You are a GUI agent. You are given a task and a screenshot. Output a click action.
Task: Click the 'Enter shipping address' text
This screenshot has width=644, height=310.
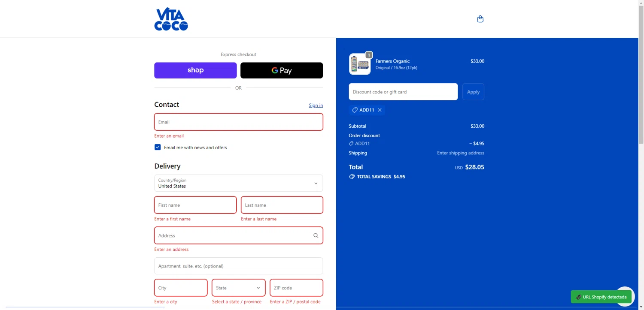pyautogui.click(x=461, y=153)
